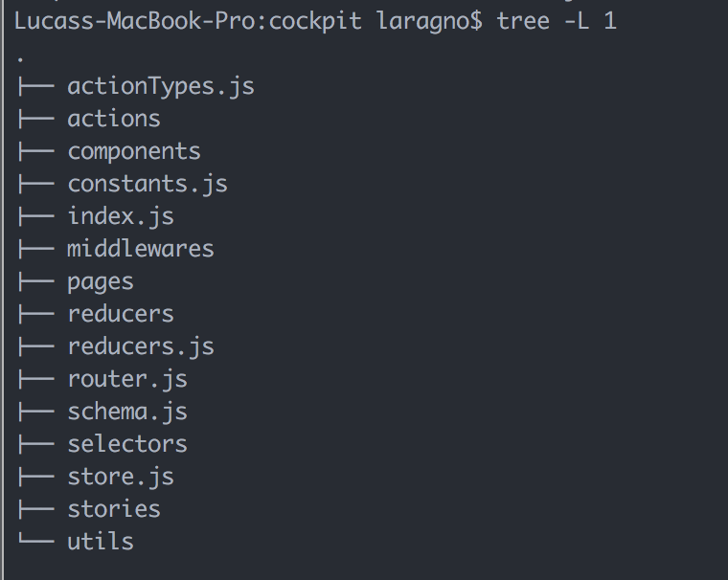
Task: Click the components directory name
Action: (134, 152)
